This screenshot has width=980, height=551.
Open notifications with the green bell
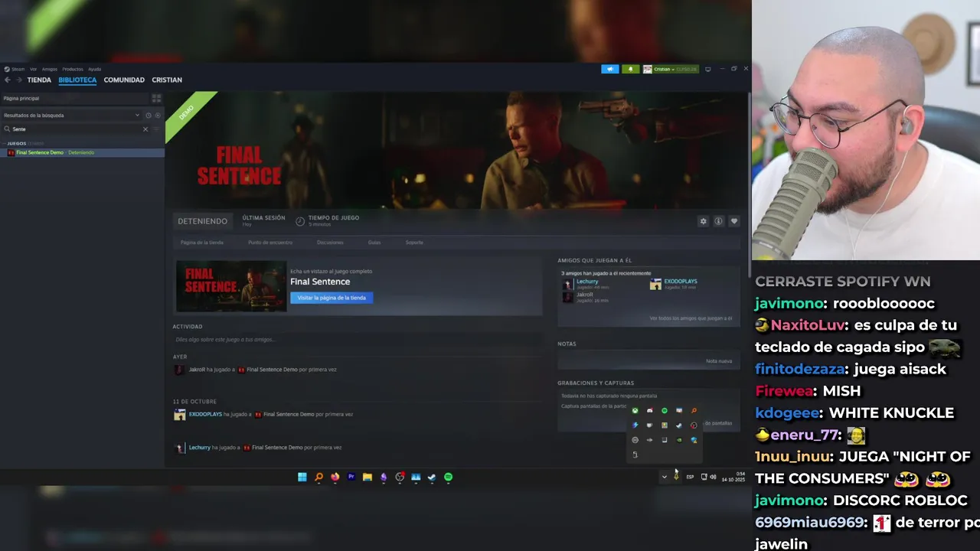[631, 69]
